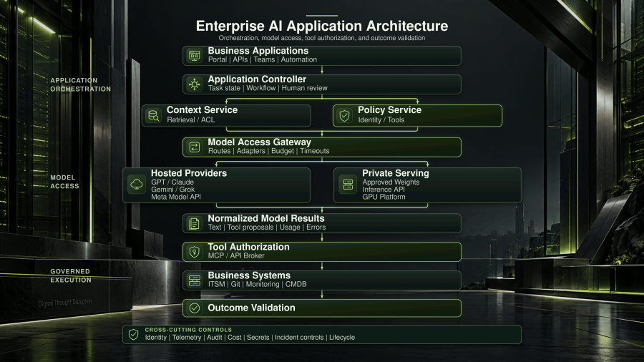The width and height of the screenshot is (644, 362).
Task: Click 'Lifecycle' in the bottom bar
Action: point(342,338)
